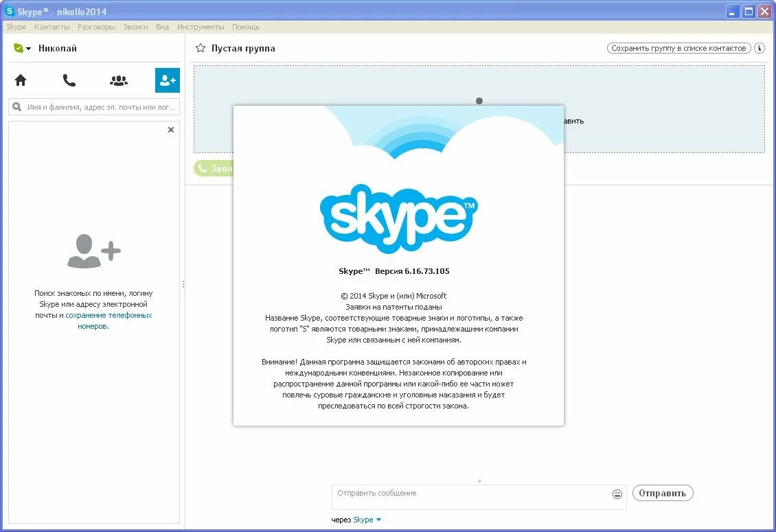This screenshot has width=776, height=532.
Task: Open the emoticon picker
Action: pos(617,494)
